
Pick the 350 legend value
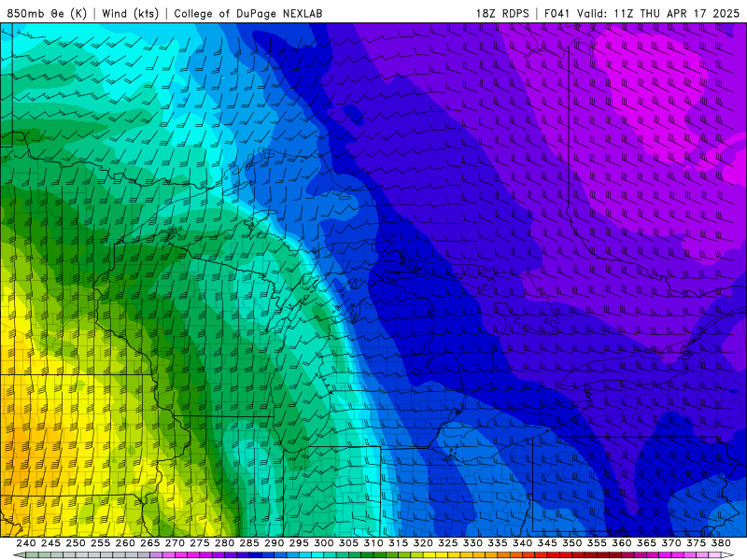click(571, 543)
